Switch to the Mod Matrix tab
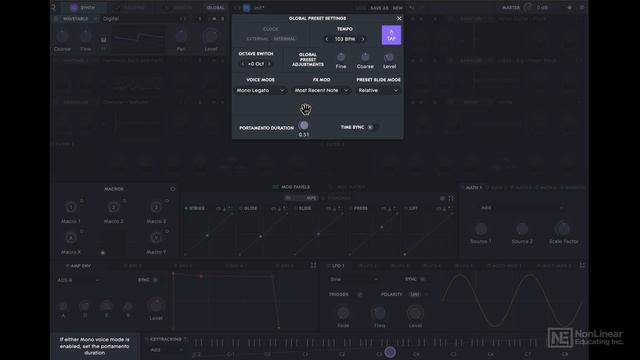Viewport: 640px width, 360px height. click(x=347, y=187)
